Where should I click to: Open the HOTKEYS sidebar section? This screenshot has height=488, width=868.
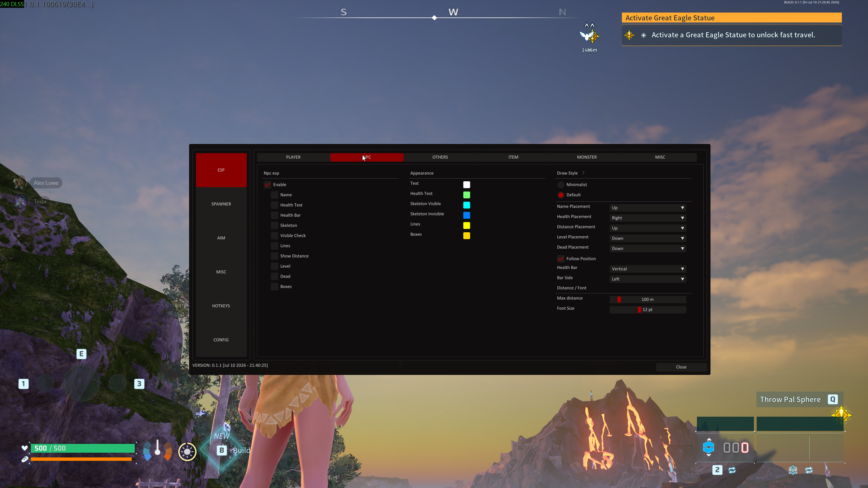(221, 306)
